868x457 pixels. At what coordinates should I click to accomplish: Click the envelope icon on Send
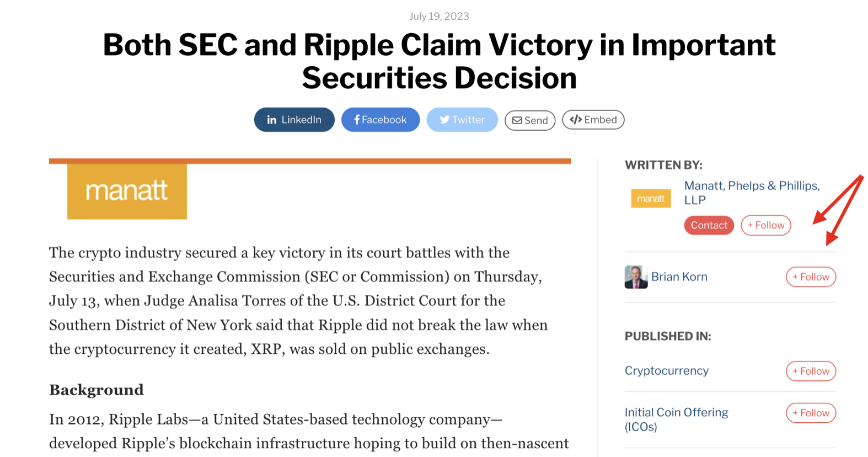517,120
